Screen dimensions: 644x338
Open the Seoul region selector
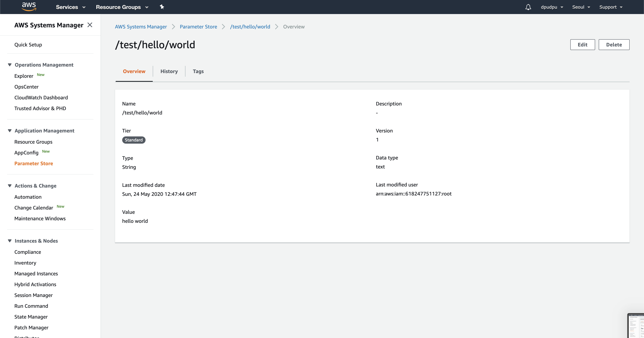(x=581, y=7)
